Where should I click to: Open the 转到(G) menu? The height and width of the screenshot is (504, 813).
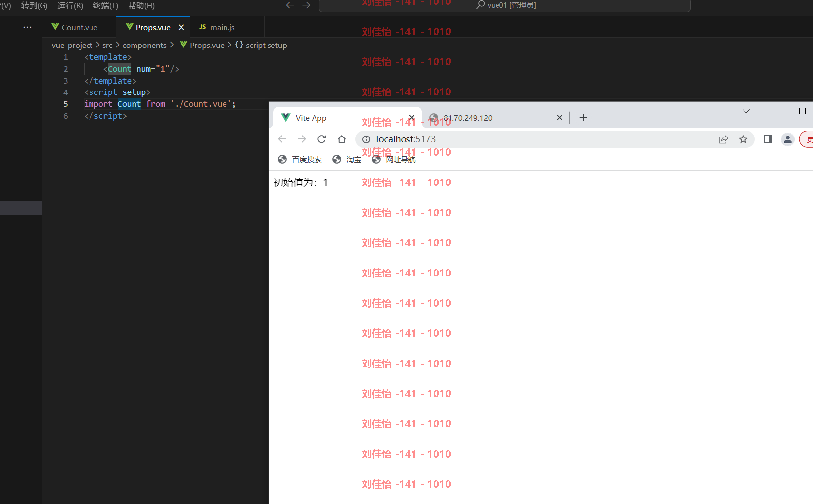pyautogui.click(x=34, y=6)
